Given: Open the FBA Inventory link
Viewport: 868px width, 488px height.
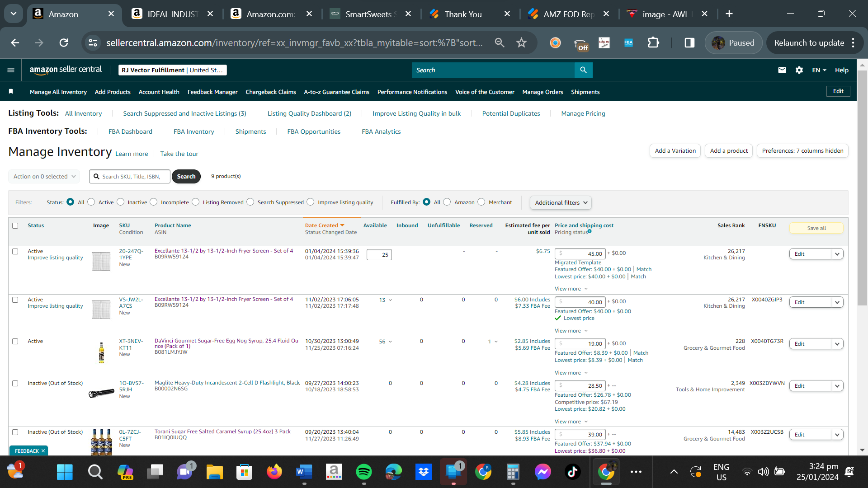Looking at the screenshot, I should (193, 131).
